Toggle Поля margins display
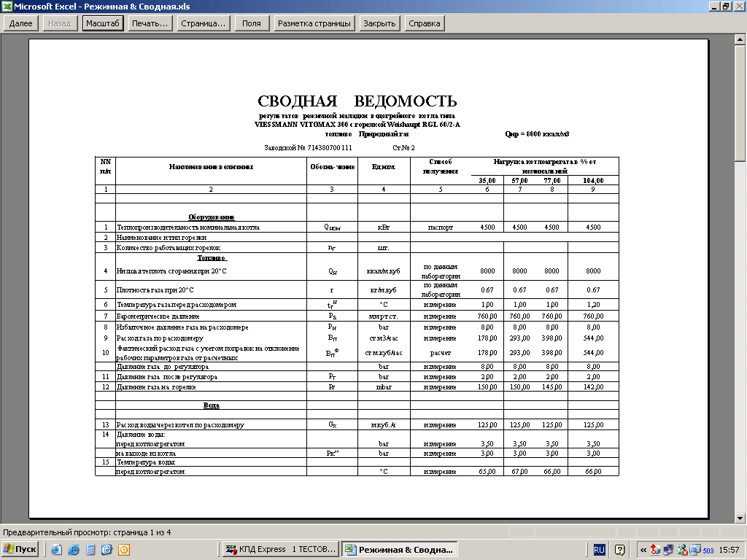Viewport: 747px width, 560px height. [x=251, y=23]
